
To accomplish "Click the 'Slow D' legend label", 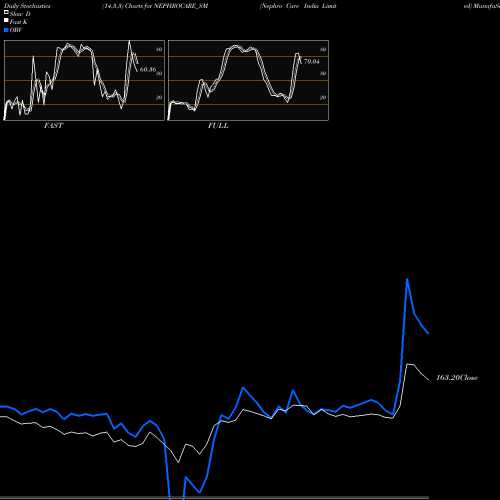I will coord(20,14).
